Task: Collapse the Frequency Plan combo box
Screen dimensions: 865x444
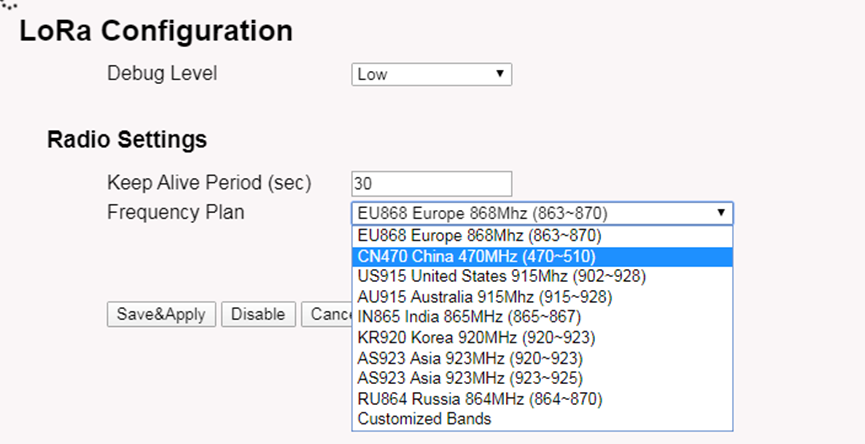Action: [542, 213]
